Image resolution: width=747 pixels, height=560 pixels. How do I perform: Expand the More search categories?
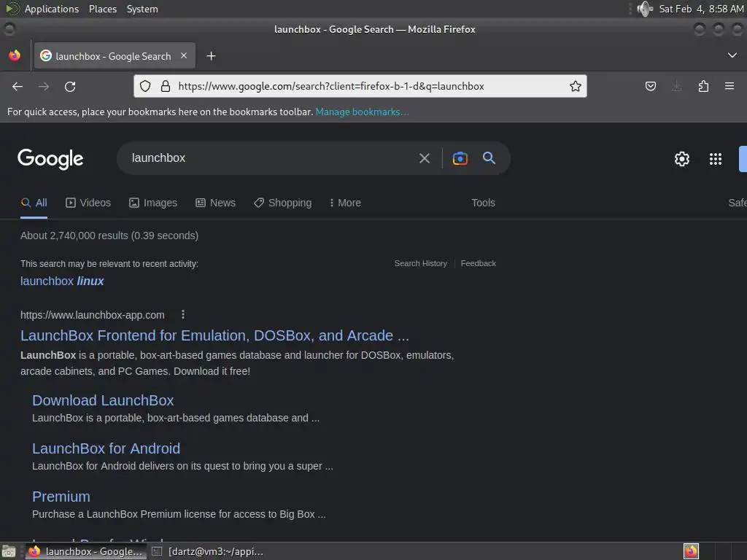point(345,203)
